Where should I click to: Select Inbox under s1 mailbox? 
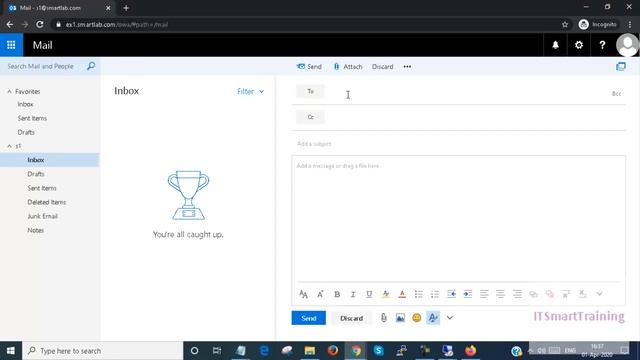[49, 160]
